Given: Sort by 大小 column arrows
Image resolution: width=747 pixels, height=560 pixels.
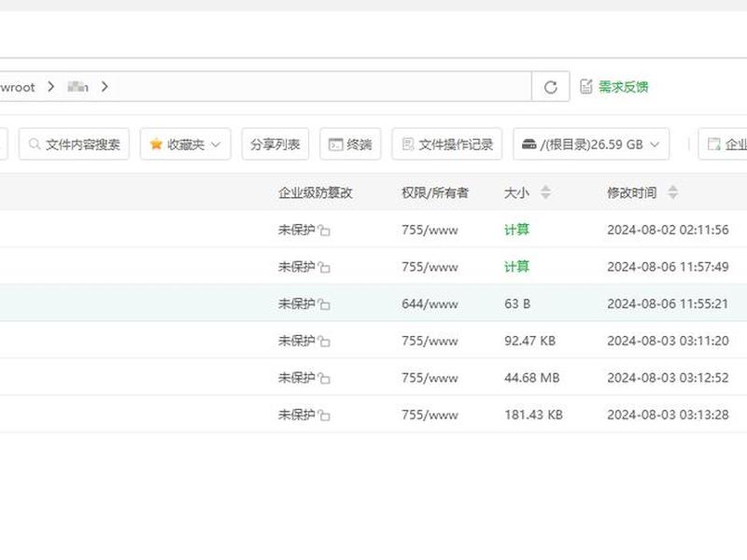Looking at the screenshot, I should point(545,192).
